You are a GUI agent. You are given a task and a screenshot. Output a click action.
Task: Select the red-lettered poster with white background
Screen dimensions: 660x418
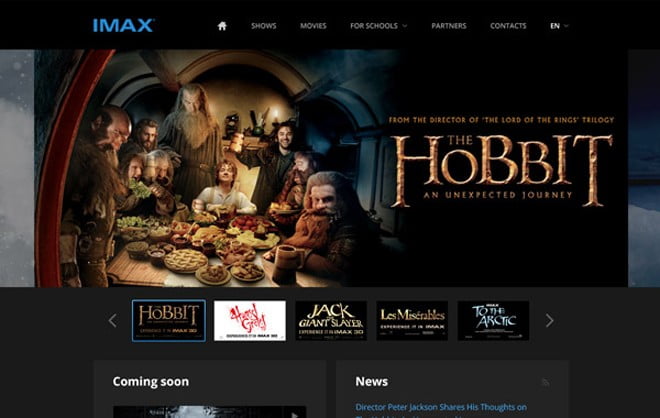pyautogui.click(x=250, y=321)
